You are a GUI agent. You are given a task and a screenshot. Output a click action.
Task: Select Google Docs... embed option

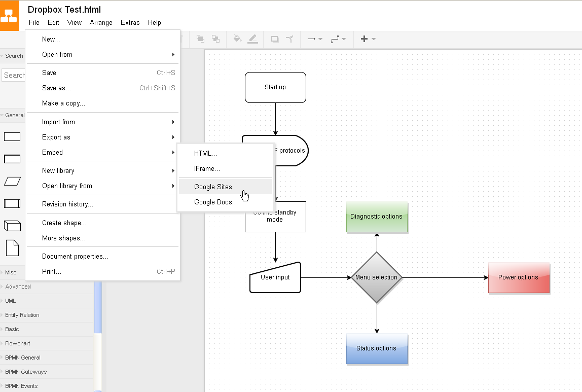point(225,202)
